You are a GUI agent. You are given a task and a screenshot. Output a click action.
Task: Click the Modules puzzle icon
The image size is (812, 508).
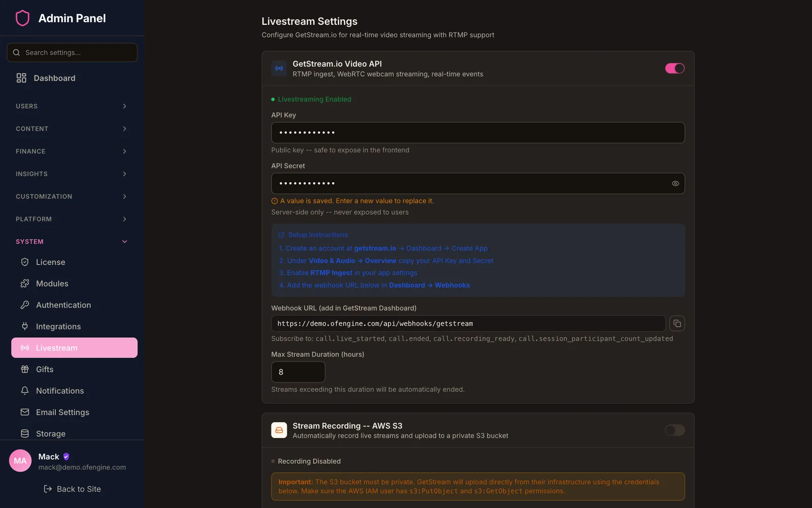coord(25,283)
